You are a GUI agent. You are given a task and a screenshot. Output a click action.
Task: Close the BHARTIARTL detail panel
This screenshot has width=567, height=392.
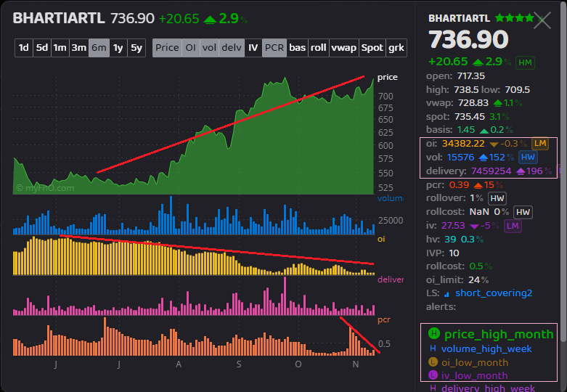pyautogui.click(x=542, y=20)
